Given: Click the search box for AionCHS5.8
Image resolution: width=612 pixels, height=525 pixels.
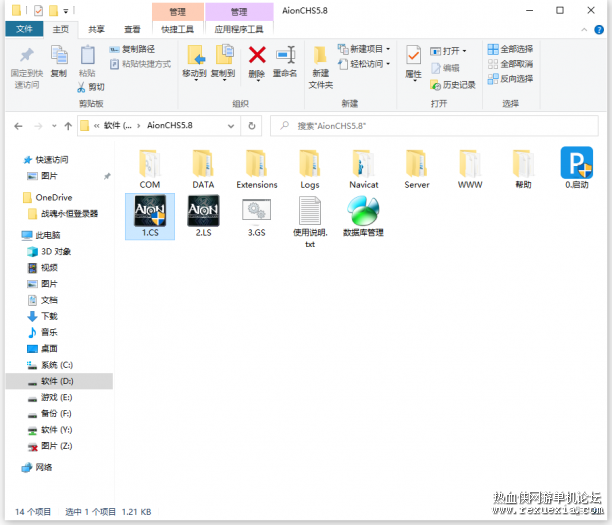Looking at the screenshot, I should pos(434,126).
